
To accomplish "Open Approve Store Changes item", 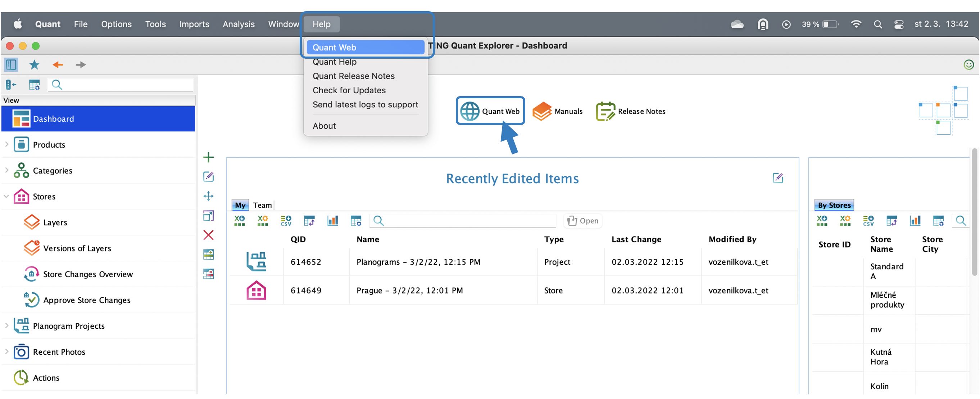I will [87, 300].
